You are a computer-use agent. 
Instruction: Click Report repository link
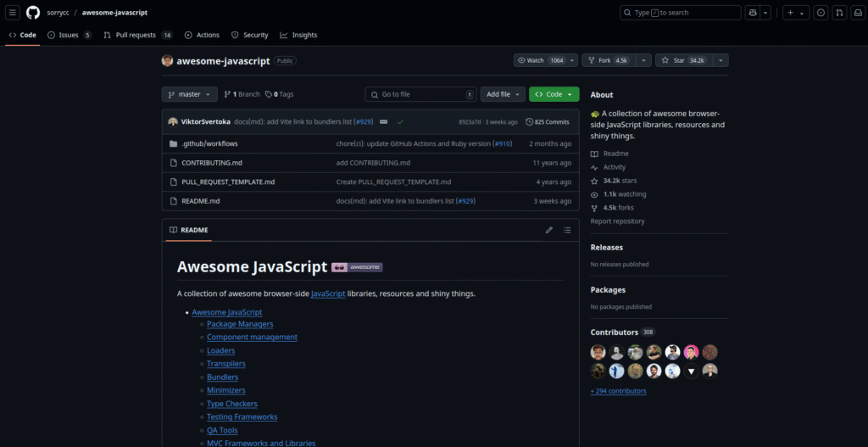(617, 221)
